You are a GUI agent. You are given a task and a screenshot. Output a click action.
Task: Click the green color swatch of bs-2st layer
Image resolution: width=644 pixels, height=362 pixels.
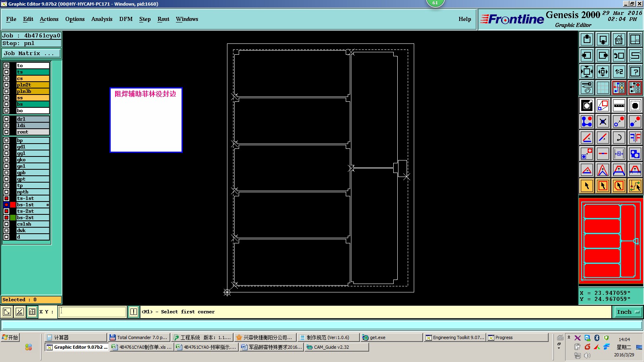pyautogui.click(x=13, y=218)
